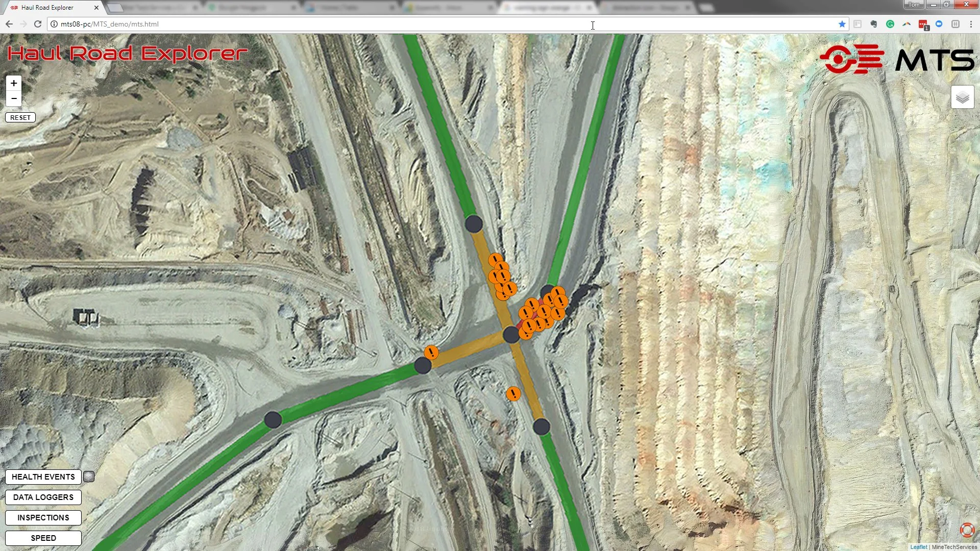980x551 pixels.
Task: Toggle the INSPECTIONS overlay
Action: (x=43, y=517)
